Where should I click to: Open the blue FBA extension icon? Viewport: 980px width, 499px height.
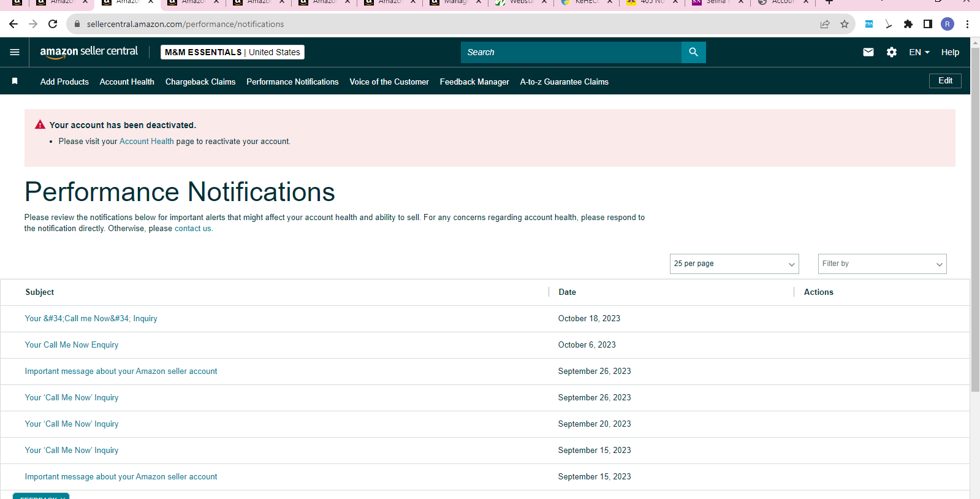coord(869,24)
